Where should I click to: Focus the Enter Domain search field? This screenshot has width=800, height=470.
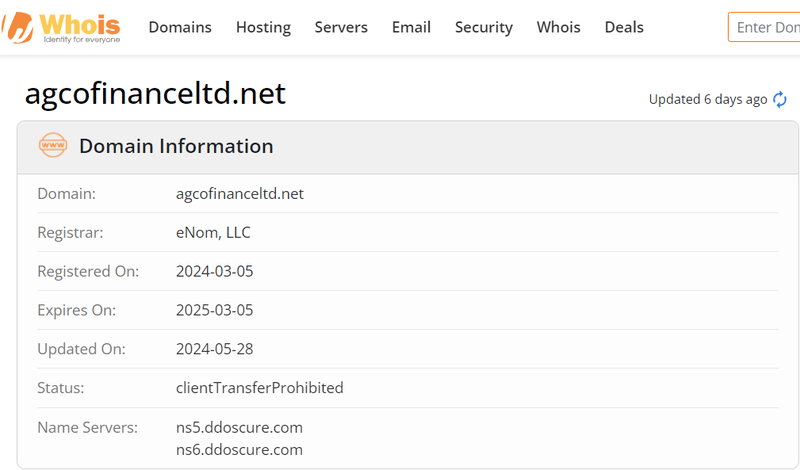click(x=764, y=27)
